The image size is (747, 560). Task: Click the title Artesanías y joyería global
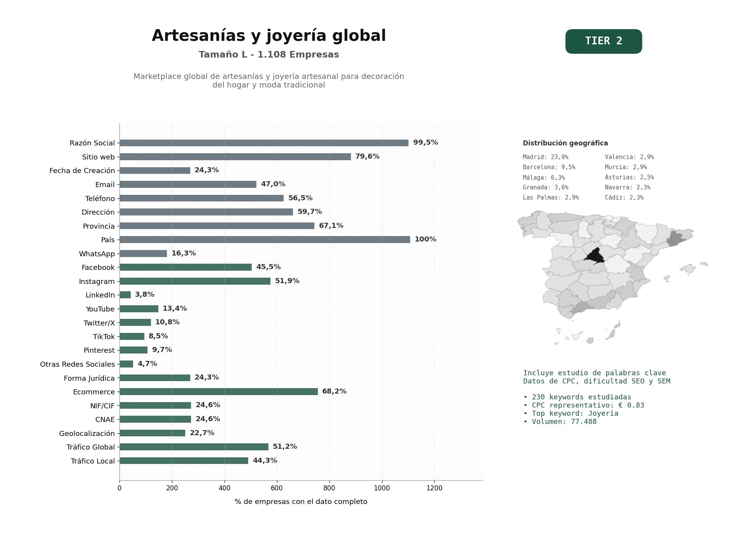pyautogui.click(x=269, y=35)
